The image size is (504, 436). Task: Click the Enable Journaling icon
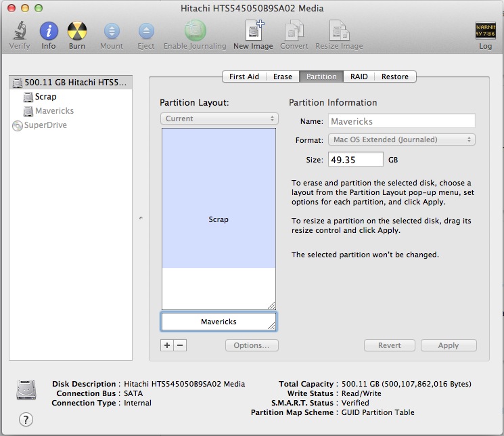tap(195, 31)
